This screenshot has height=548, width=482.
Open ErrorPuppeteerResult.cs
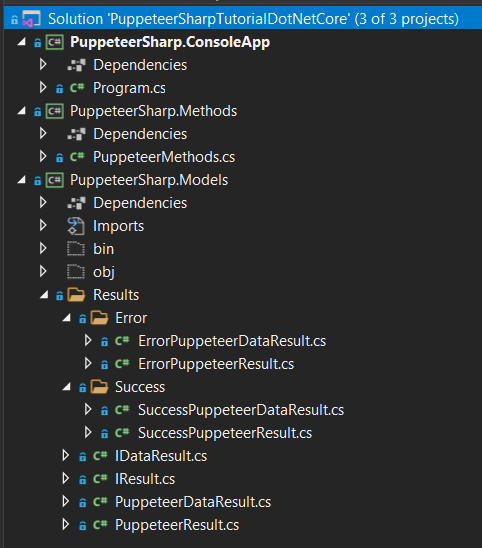[216, 364]
